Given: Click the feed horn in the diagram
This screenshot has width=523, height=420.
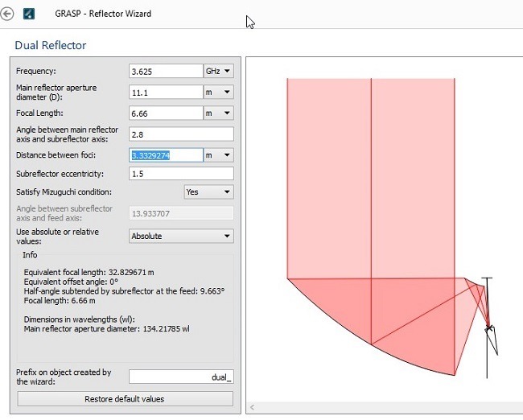Looking at the screenshot, I should pos(492,340).
